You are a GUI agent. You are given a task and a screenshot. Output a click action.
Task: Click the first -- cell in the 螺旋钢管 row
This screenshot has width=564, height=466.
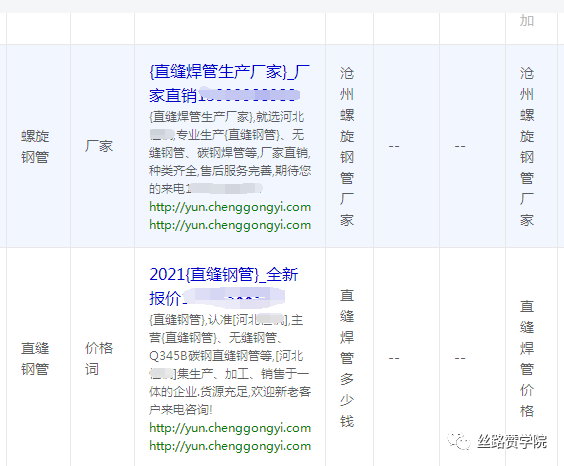click(x=394, y=146)
